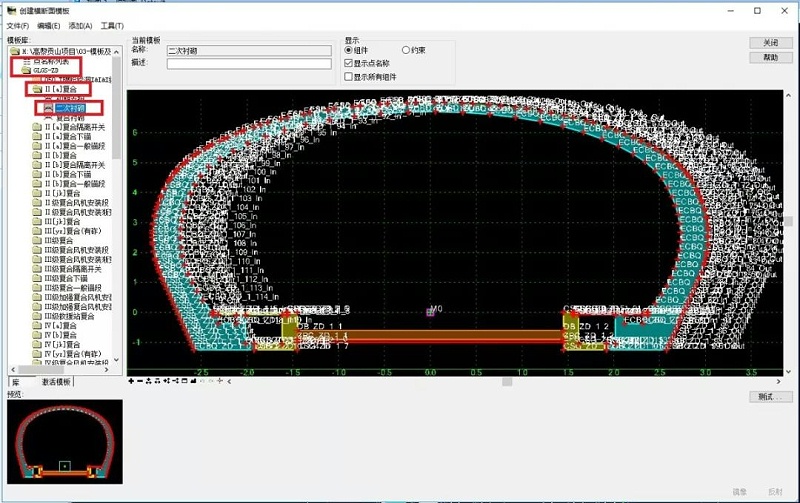The width and height of the screenshot is (800, 503).
Task: Click the template icon beside 复合衬砌
Action: pyautogui.click(x=48, y=118)
